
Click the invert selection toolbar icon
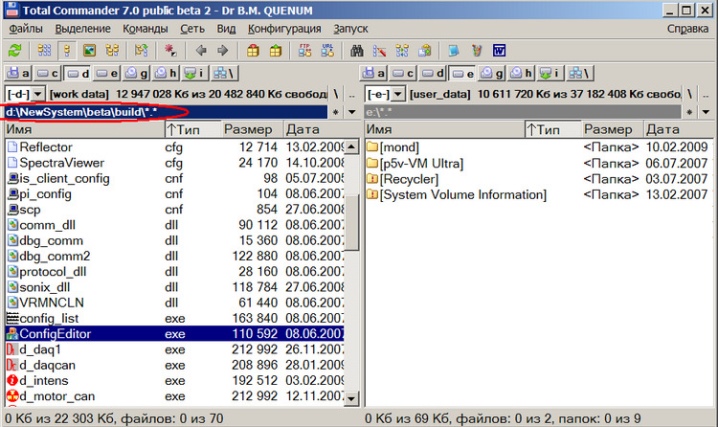tap(141, 50)
